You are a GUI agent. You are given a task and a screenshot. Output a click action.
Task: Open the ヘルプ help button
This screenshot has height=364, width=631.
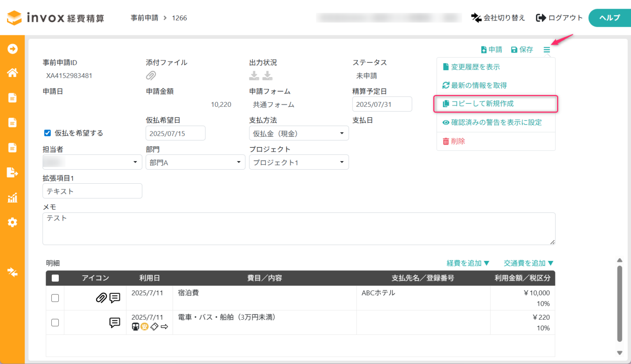pyautogui.click(x=610, y=18)
